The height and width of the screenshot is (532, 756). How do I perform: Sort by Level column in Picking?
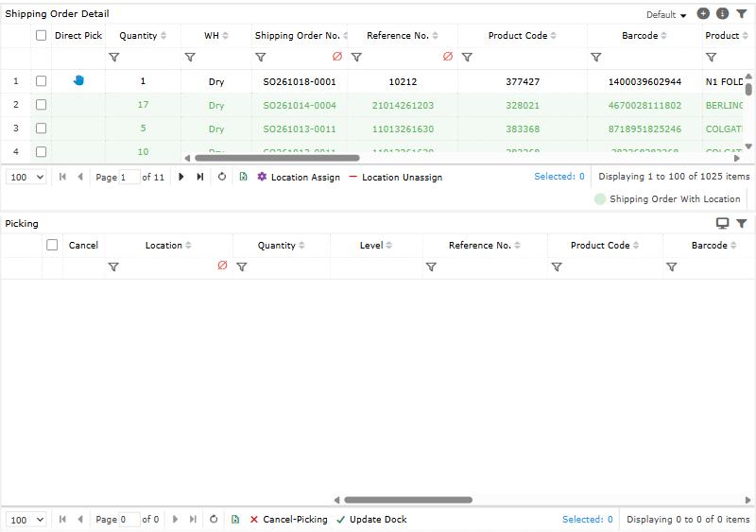(388, 246)
